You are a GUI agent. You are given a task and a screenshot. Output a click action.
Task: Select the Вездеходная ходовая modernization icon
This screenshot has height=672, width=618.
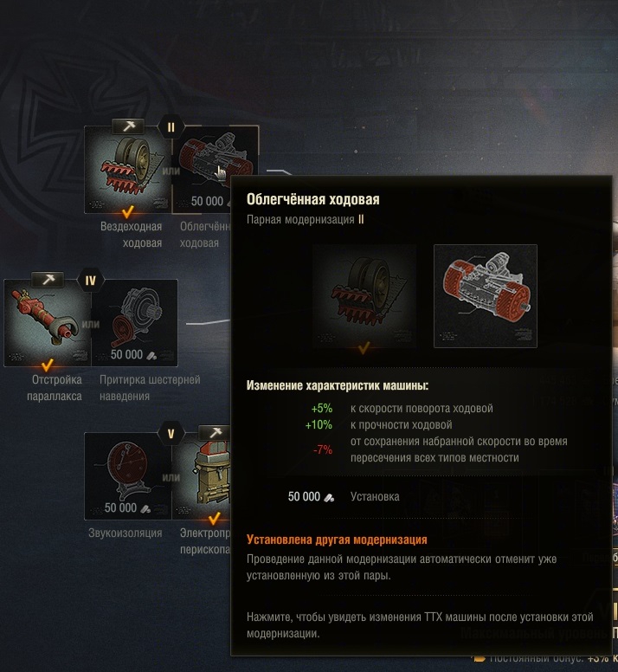127,169
